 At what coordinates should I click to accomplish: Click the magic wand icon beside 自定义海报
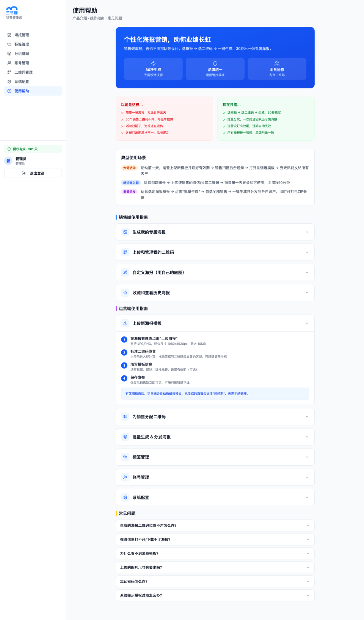125,272
